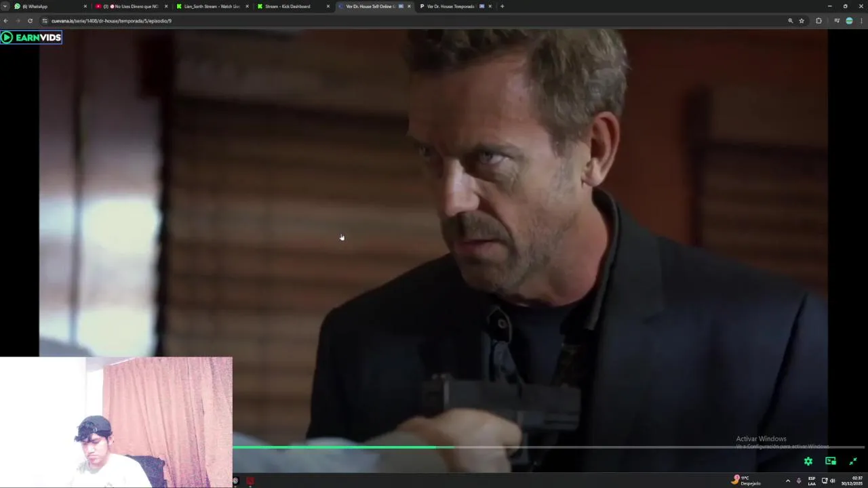Image resolution: width=868 pixels, height=488 pixels.
Task: Open the media control icon in toolbar
Action: pyautogui.click(x=837, y=21)
